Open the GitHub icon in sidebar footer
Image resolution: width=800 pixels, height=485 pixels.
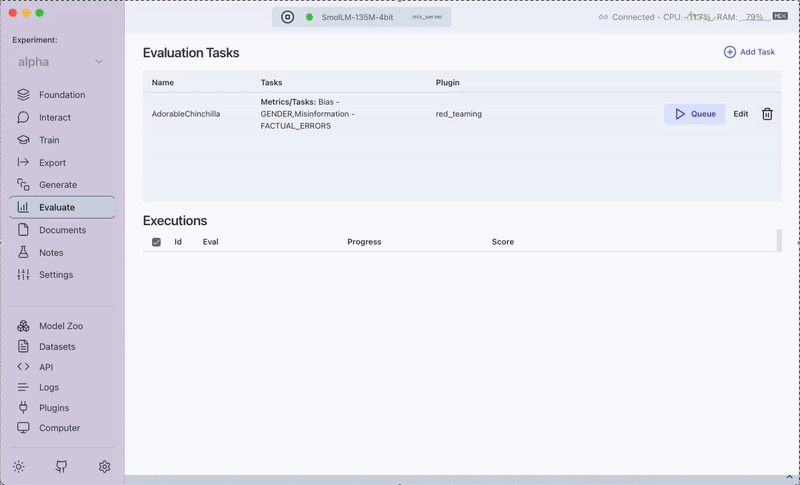[x=61, y=467]
